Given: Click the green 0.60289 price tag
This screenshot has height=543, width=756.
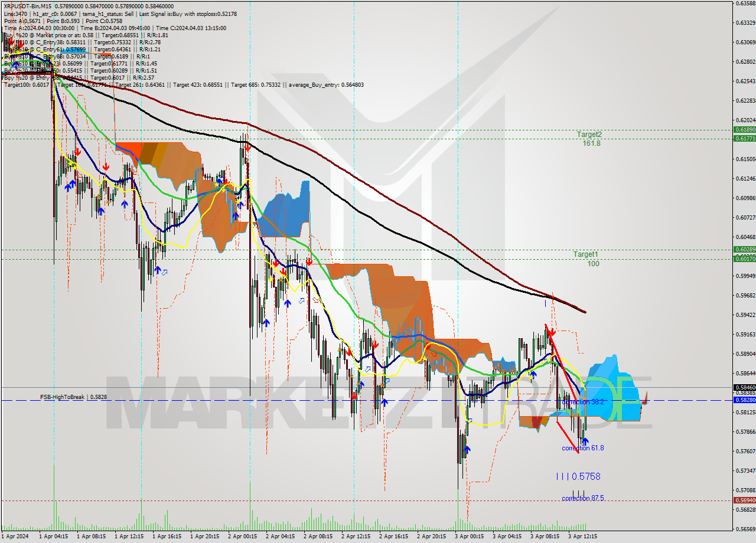Looking at the screenshot, I should (x=744, y=250).
